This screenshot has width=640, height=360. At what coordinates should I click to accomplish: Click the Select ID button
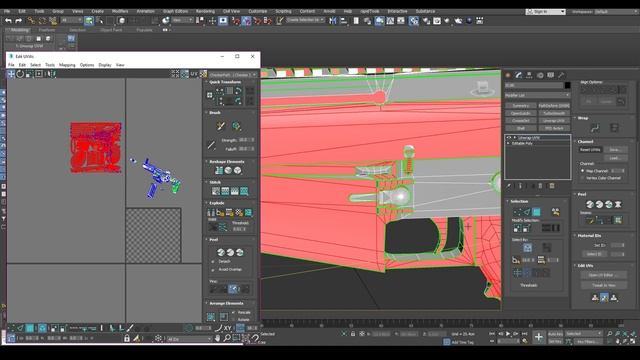[594, 254]
